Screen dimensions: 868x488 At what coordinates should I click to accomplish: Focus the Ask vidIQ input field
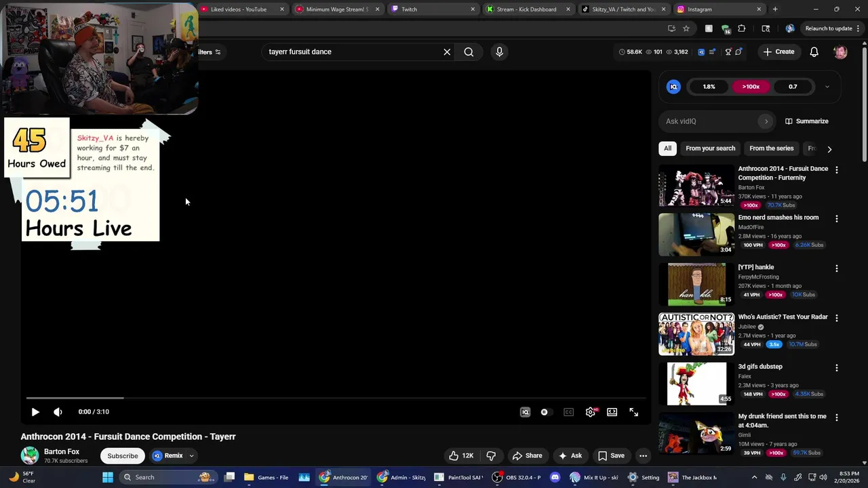point(711,121)
